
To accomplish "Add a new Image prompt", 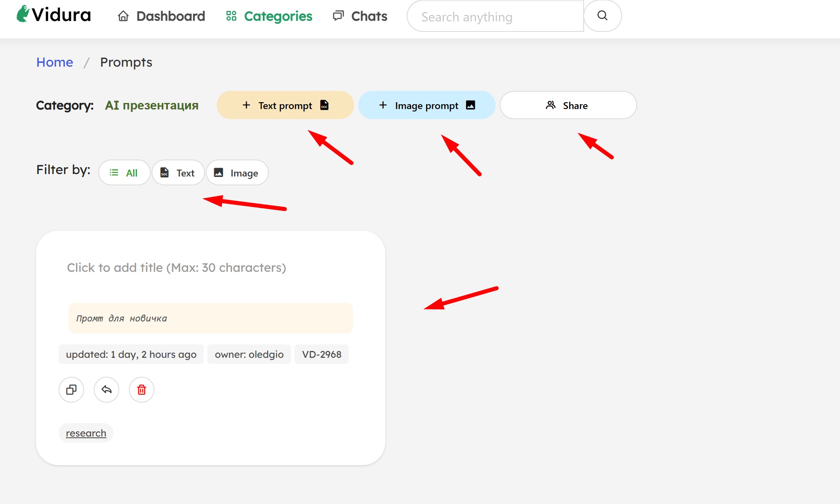I will click(426, 105).
